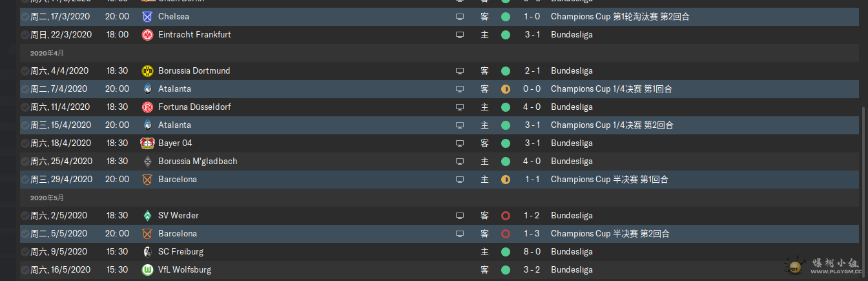Viewport: 868px width, 281px height.
Task: Open the Borussia M'gladbach team link
Action: point(198,161)
